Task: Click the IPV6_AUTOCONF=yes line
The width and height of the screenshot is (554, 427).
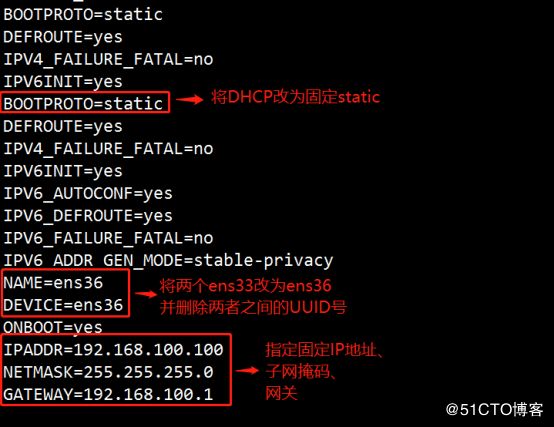Action: coord(88,194)
